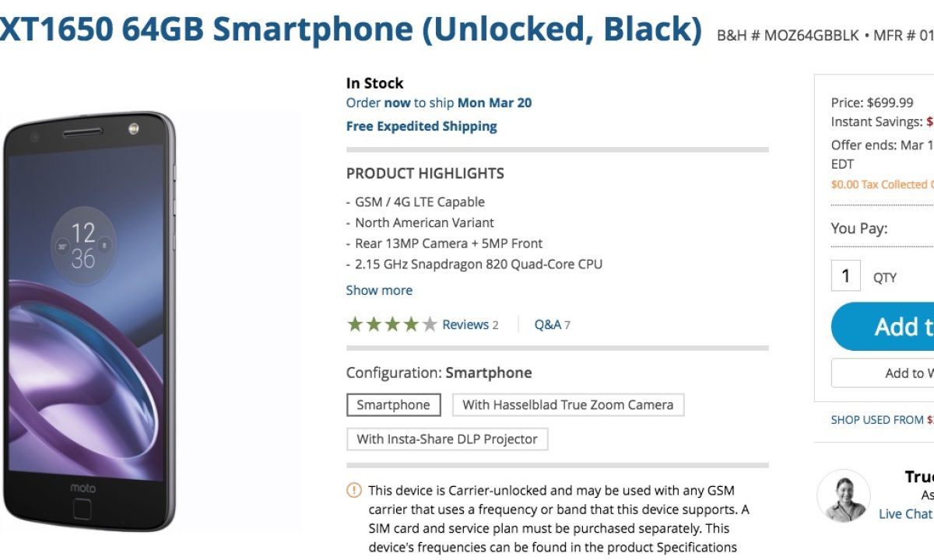
Task: Expand product highlights with Show more
Action: pyautogui.click(x=379, y=290)
